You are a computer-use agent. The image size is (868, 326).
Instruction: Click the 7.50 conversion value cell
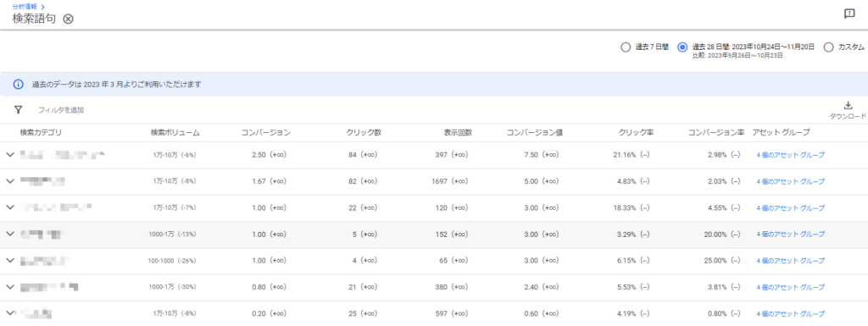click(x=542, y=155)
